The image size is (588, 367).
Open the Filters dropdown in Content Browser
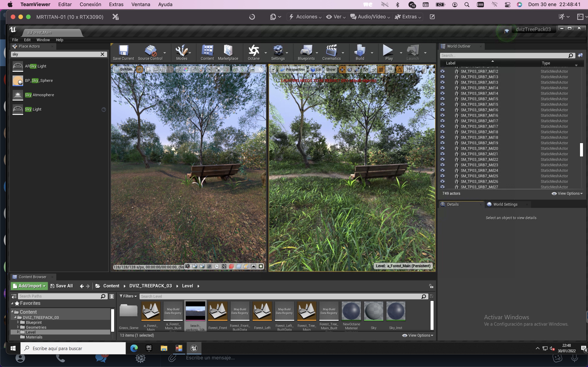pos(128,296)
